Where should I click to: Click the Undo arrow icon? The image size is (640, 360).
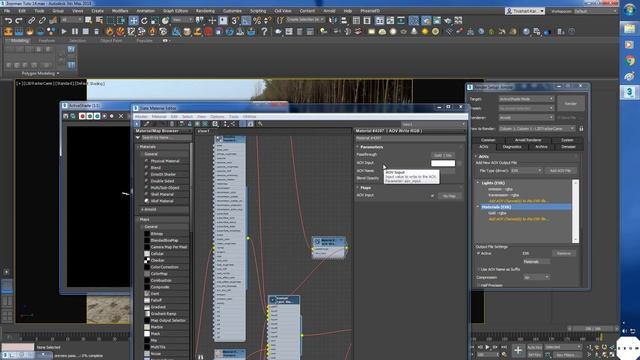(8, 20)
